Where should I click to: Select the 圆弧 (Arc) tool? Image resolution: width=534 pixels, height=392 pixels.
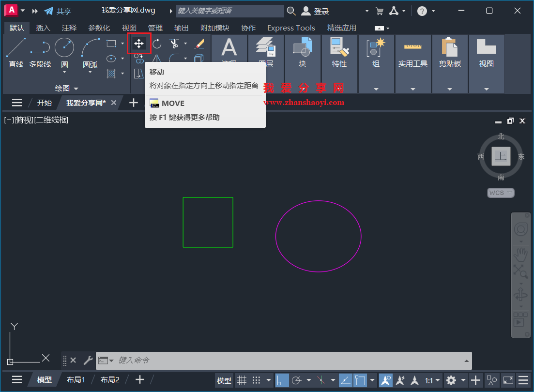[90, 52]
